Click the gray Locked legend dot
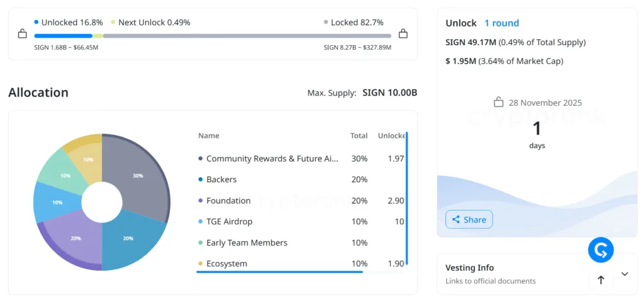644x299 pixels. (x=326, y=22)
